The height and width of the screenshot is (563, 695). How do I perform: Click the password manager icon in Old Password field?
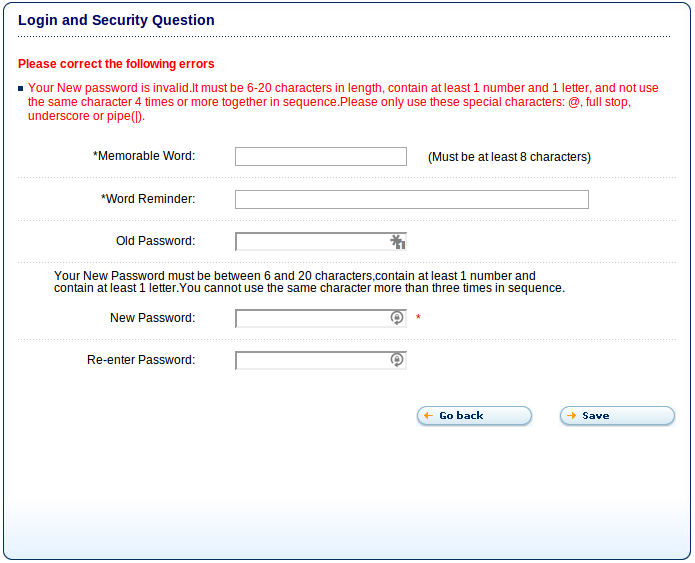coord(398,242)
